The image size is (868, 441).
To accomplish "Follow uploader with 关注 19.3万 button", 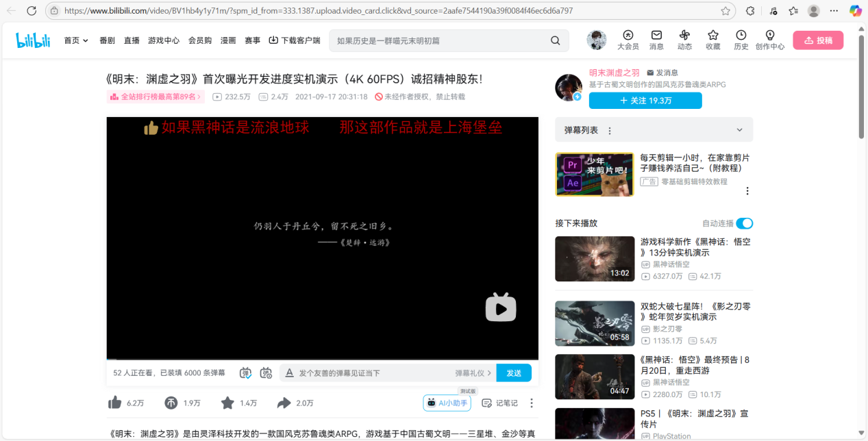I will [x=645, y=101].
